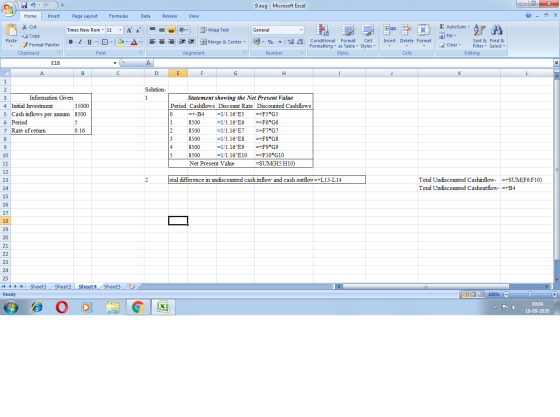Open the Sheet1 worksheet tab

tap(38, 287)
